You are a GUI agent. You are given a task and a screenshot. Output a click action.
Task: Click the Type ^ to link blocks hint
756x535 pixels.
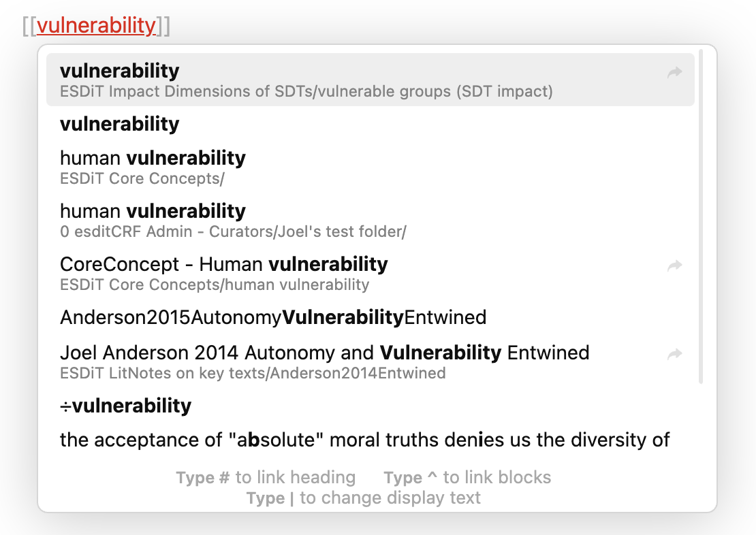point(468,477)
